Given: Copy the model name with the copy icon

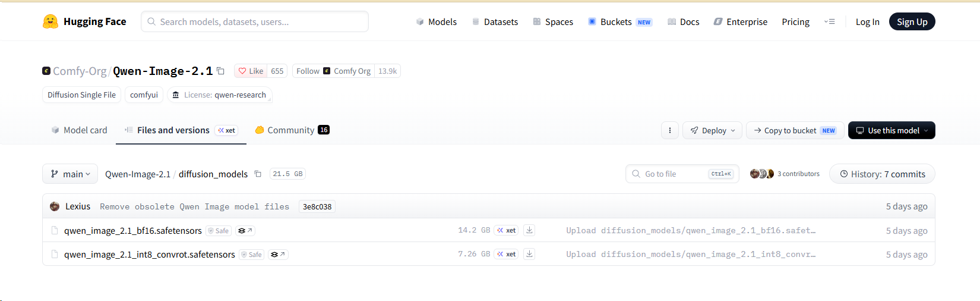Looking at the screenshot, I should click(x=220, y=71).
